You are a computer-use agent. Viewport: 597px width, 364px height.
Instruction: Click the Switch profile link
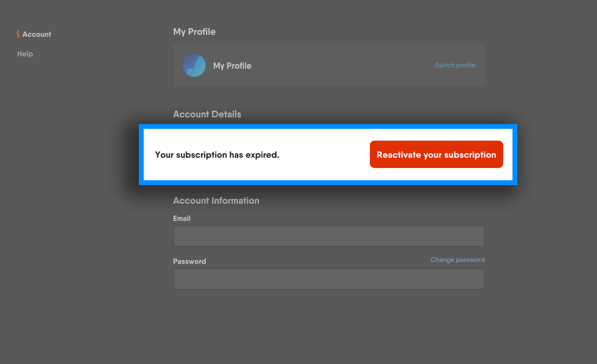click(x=455, y=65)
